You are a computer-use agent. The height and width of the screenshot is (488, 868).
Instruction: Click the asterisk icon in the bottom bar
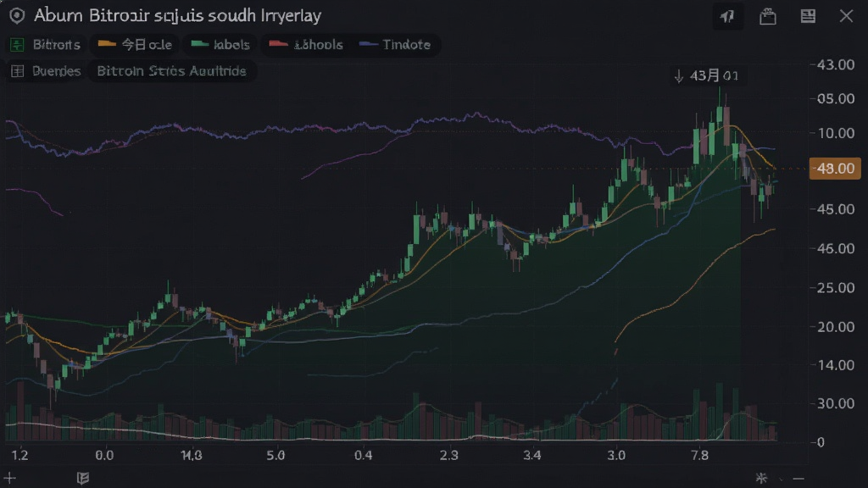click(762, 478)
